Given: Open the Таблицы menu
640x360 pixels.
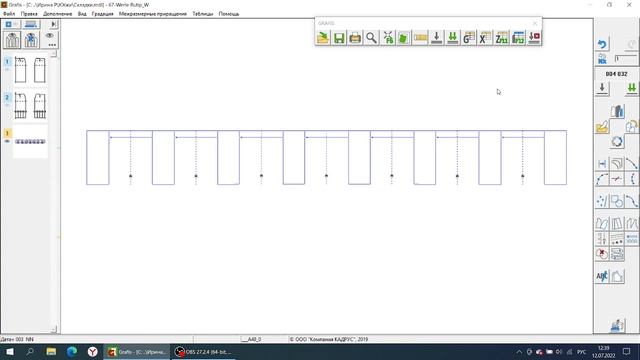Looking at the screenshot, I should coord(203,14).
